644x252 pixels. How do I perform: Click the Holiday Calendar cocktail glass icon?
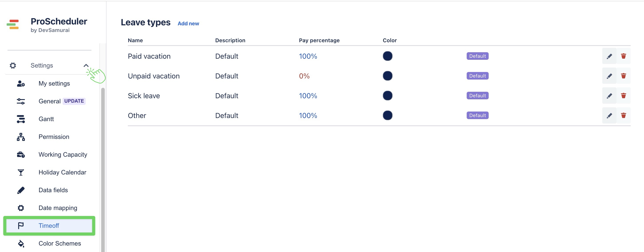[21, 172]
